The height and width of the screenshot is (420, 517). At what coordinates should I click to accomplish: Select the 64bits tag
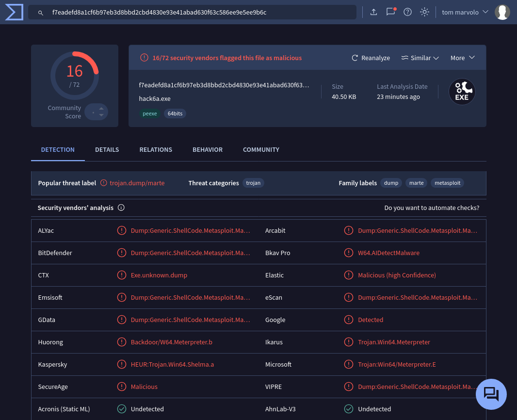[x=175, y=113]
